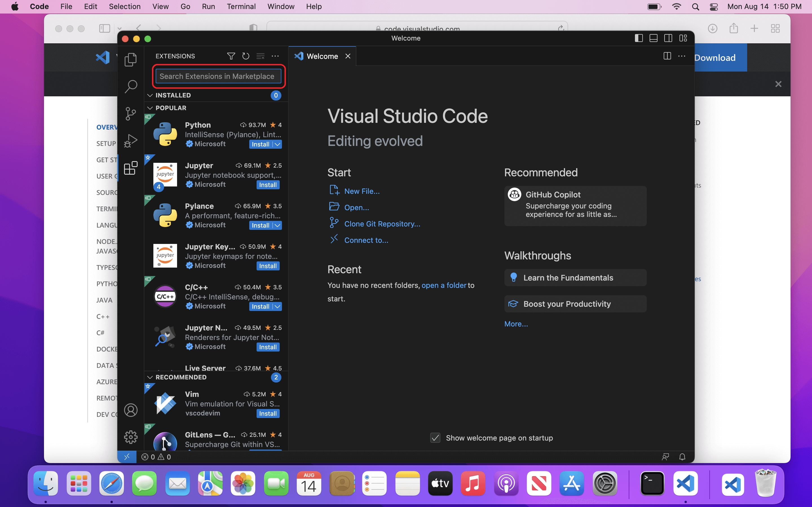Open the Python Install dropdown arrow
812x507 pixels.
tap(277, 144)
